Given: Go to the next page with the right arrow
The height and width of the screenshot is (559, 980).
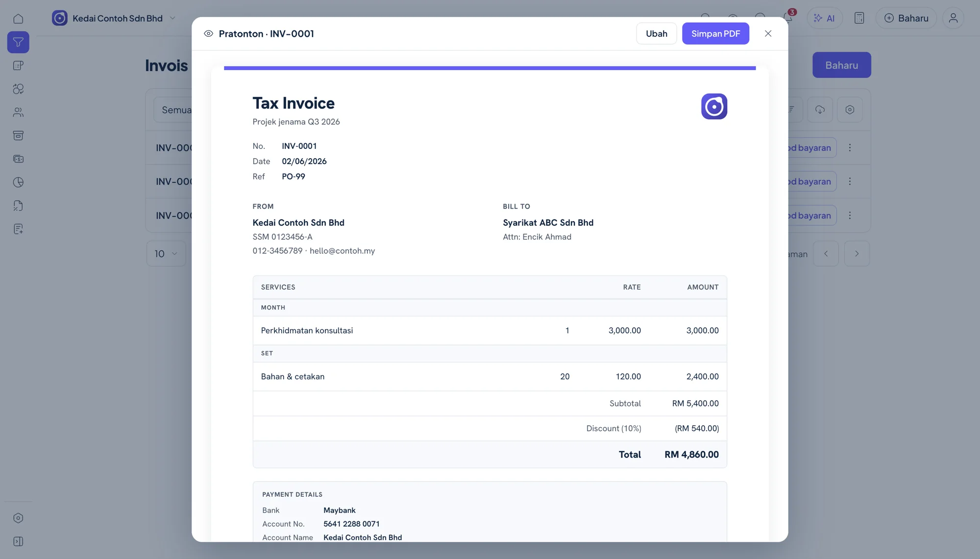Looking at the screenshot, I should pos(857,254).
